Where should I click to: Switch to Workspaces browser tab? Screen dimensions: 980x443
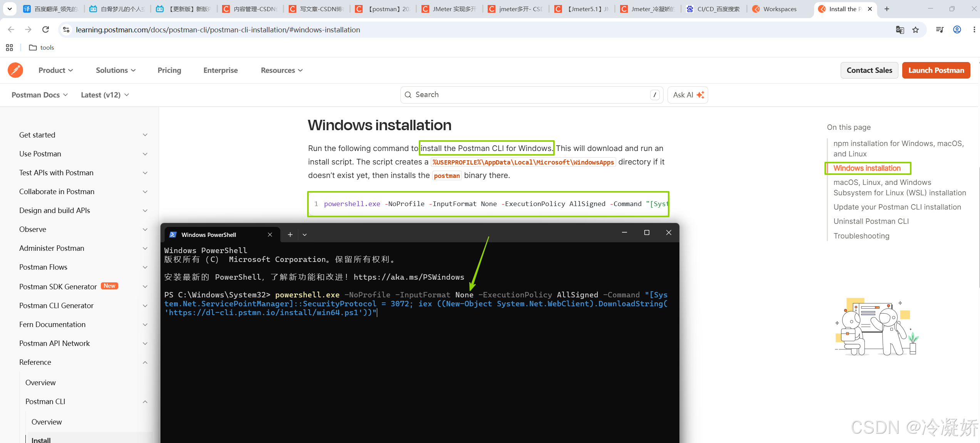(780, 9)
